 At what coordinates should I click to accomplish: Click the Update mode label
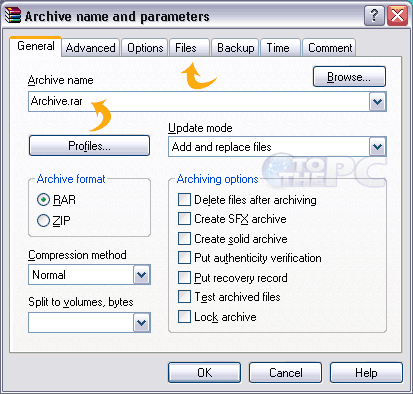(x=200, y=128)
